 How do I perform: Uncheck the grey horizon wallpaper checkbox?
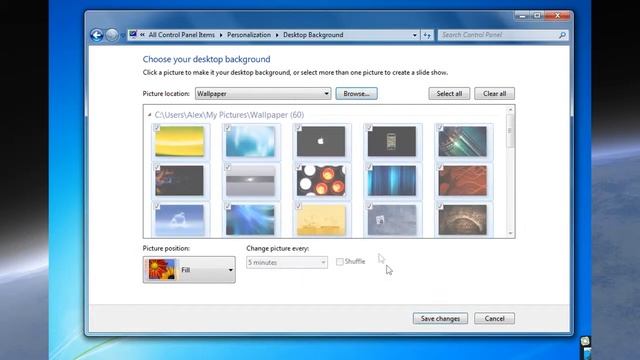click(x=228, y=167)
